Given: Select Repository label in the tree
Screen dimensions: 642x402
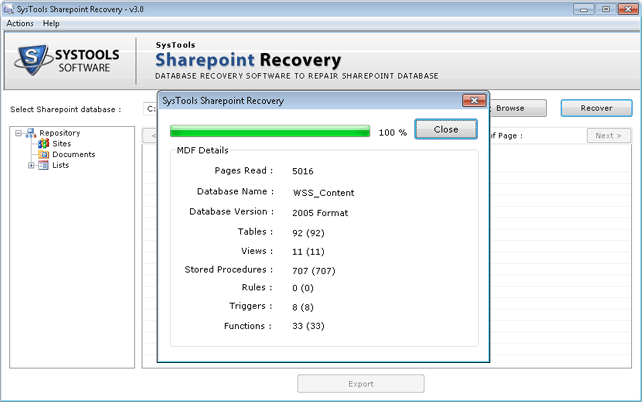Looking at the screenshot, I should click(60, 133).
